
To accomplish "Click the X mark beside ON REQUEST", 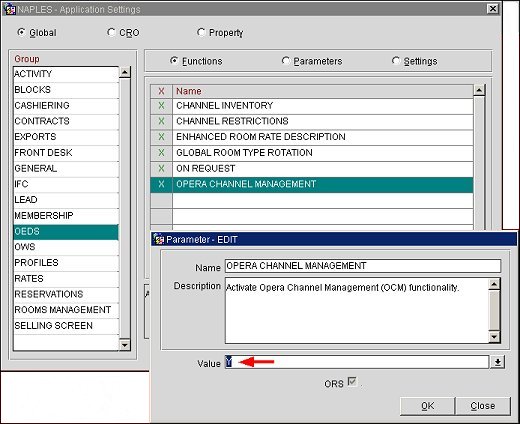I will click(161, 168).
